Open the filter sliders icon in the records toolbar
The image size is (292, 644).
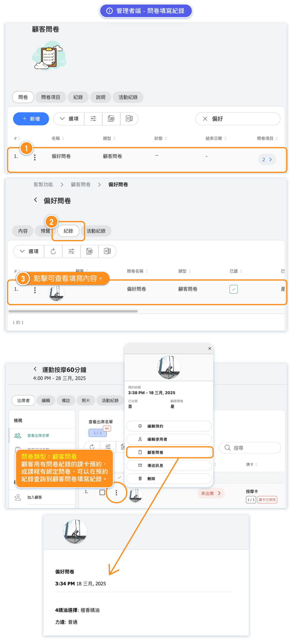click(71, 251)
